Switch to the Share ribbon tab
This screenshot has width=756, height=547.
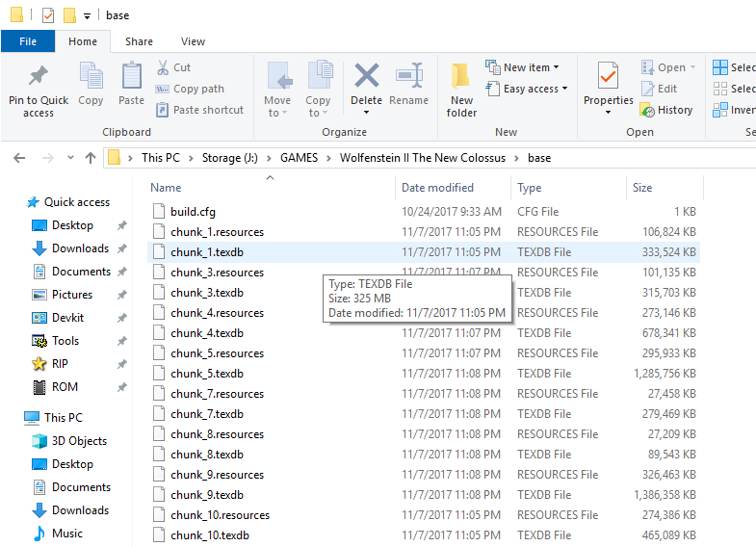point(139,41)
